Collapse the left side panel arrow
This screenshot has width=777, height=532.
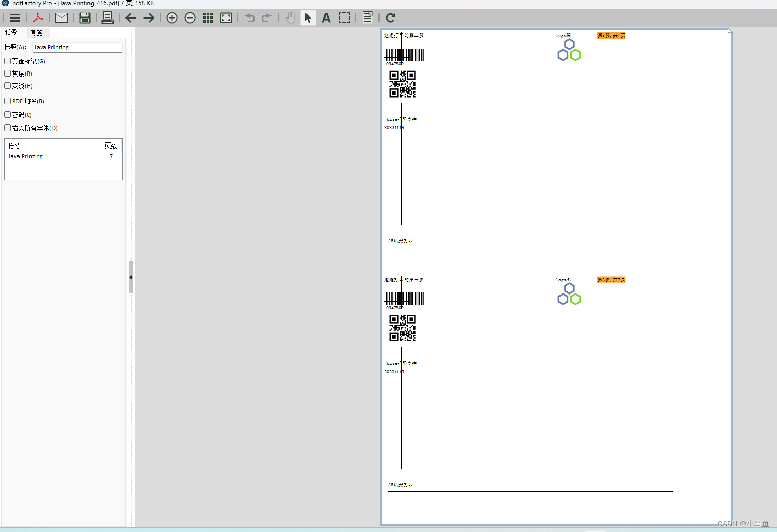tap(131, 277)
